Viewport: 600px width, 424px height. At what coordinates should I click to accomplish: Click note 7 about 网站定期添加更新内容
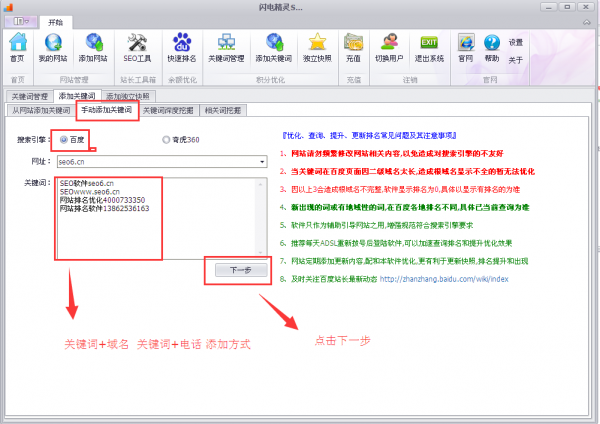pos(404,261)
